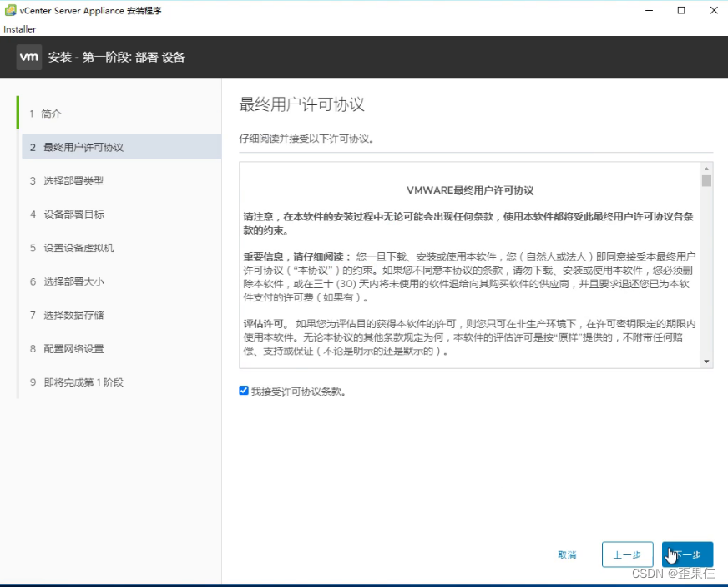
Task: Uncheck 我接受许可协议条款 checkbox
Action: click(x=244, y=391)
